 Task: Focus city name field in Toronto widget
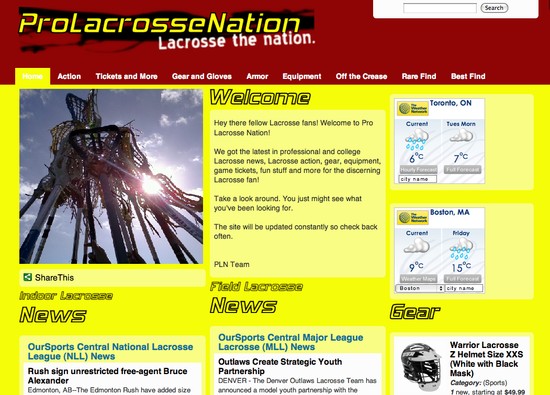[417, 179]
